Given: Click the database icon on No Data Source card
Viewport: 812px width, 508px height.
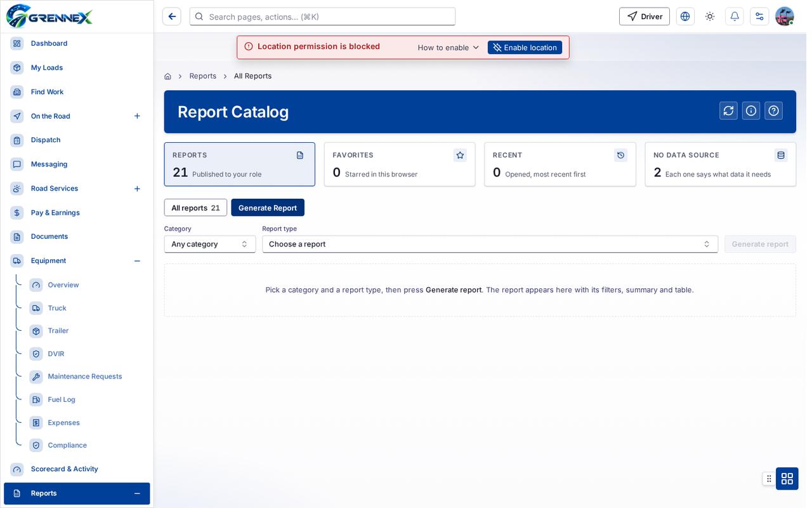Looking at the screenshot, I should pos(781,155).
